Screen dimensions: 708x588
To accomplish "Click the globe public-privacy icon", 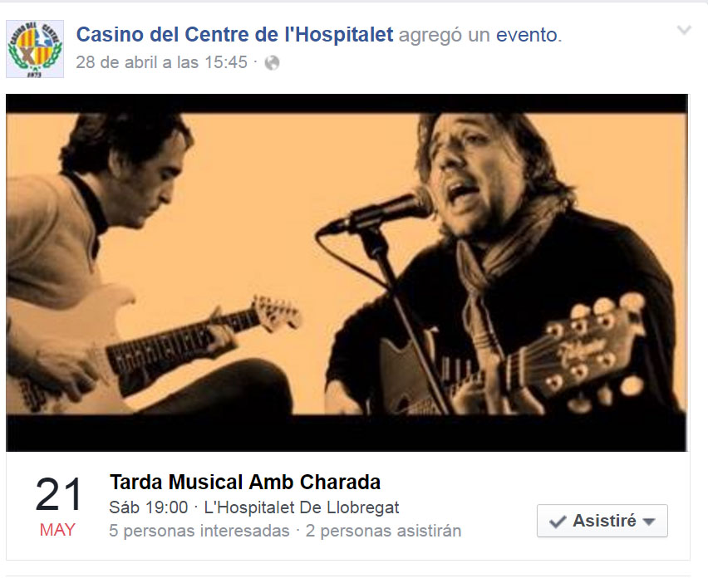I will click(x=272, y=63).
